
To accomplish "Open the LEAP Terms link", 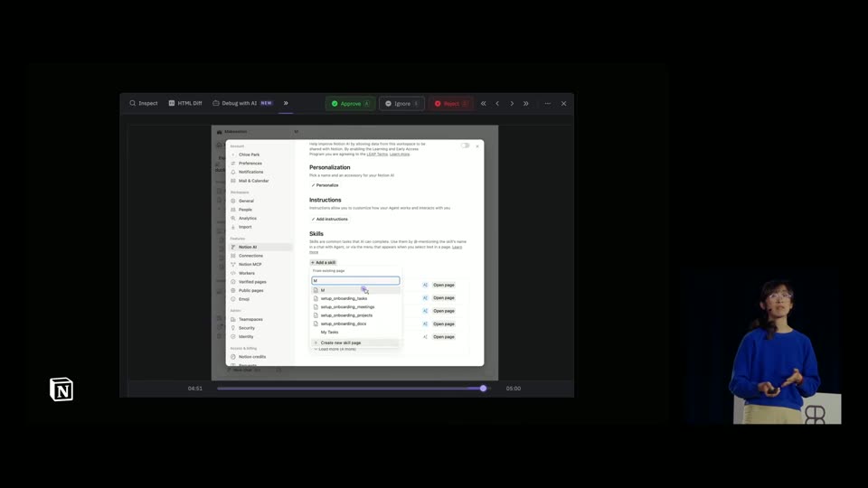I will point(377,155).
